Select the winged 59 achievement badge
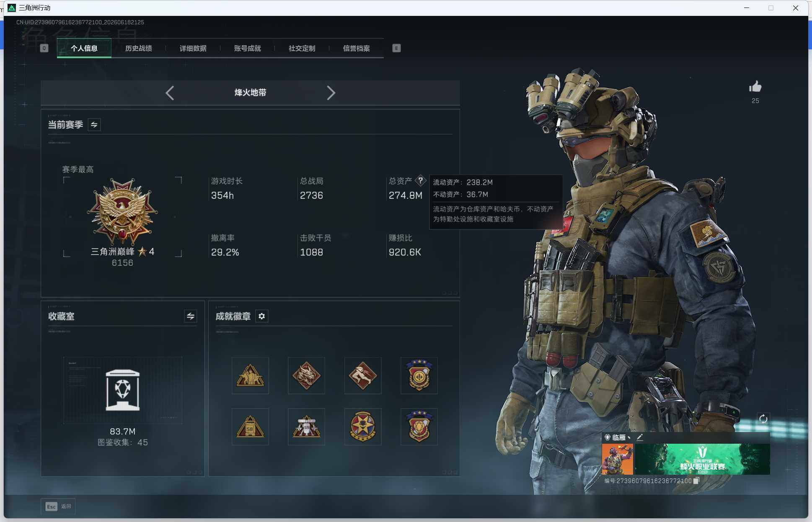 coord(306,427)
